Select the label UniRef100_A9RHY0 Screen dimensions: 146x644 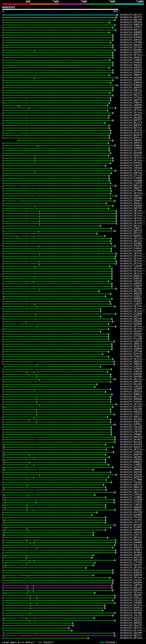tap(131, 75)
